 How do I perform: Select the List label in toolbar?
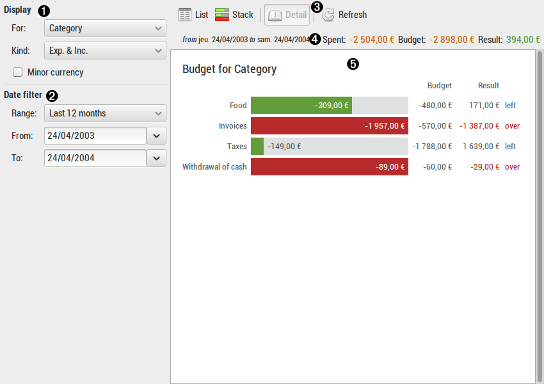pos(202,15)
